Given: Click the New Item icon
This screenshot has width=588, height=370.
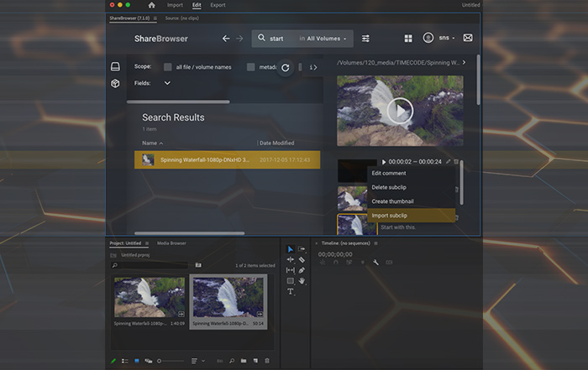Looking at the screenshot, I should (255, 361).
